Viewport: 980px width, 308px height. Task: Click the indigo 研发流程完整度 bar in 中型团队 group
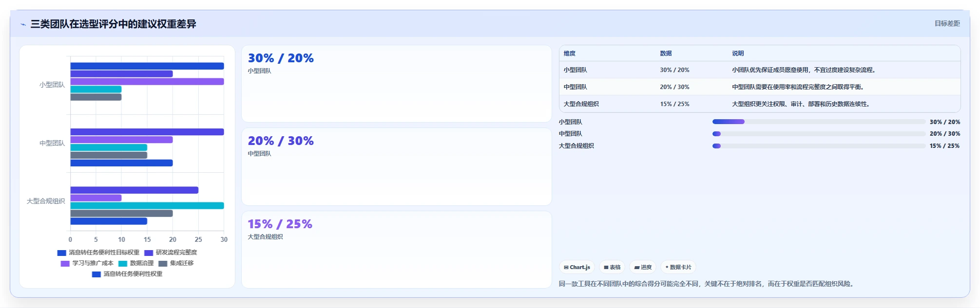coord(147,132)
